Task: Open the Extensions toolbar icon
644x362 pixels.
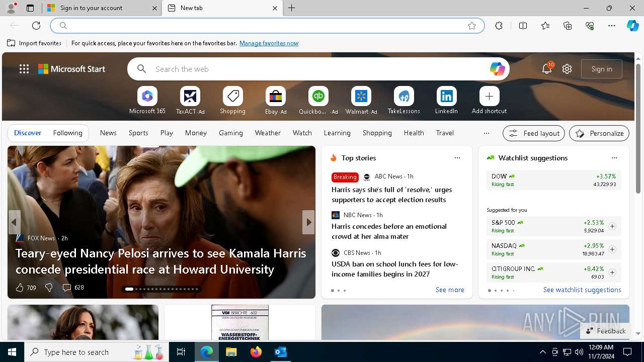Action: (499, 26)
